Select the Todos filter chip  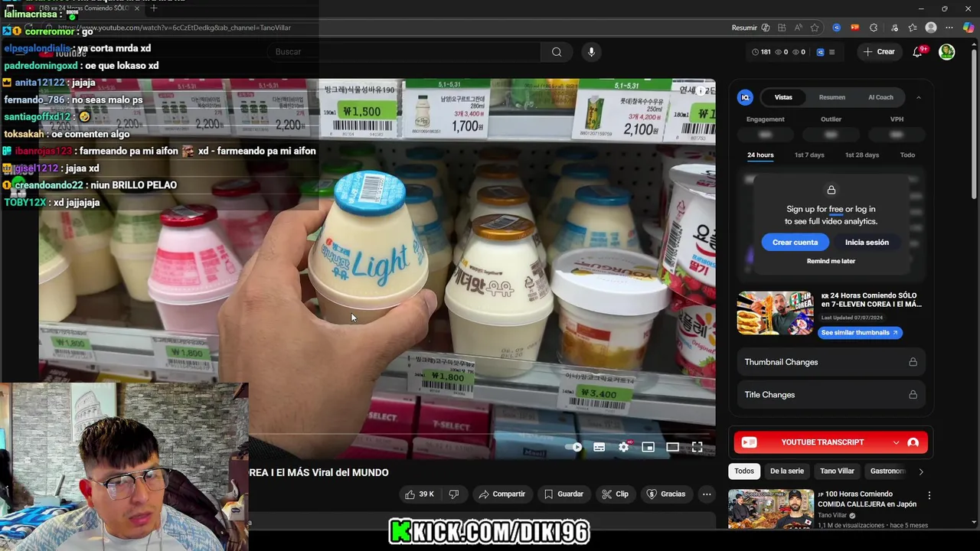pyautogui.click(x=744, y=471)
